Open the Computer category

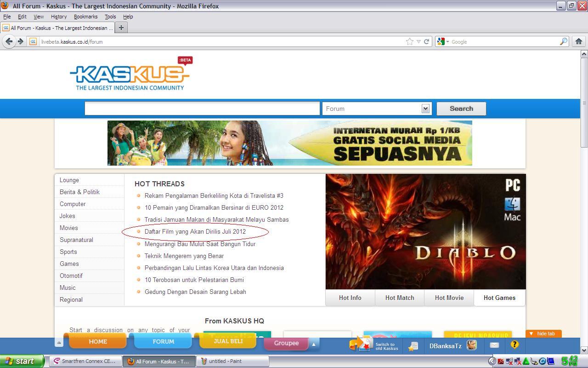(73, 204)
